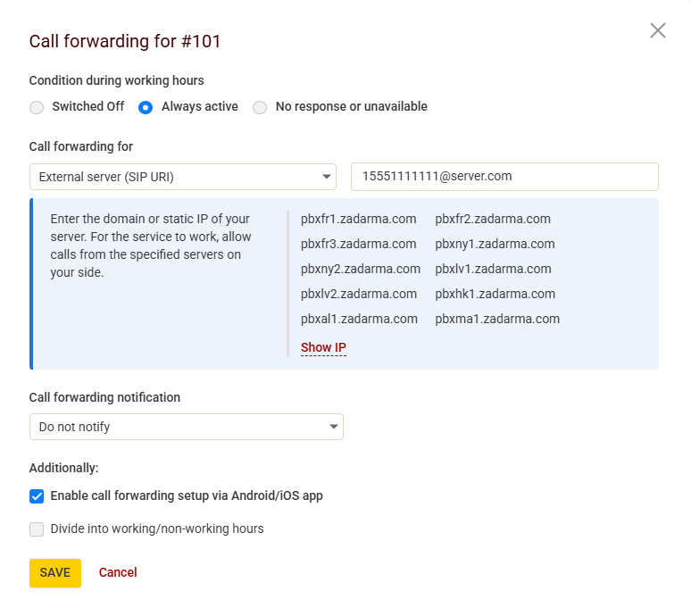Click the pbxny2.zadarma.com server entry
The image size is (691, 616).
pyautogui.click(x=360, y=269)
